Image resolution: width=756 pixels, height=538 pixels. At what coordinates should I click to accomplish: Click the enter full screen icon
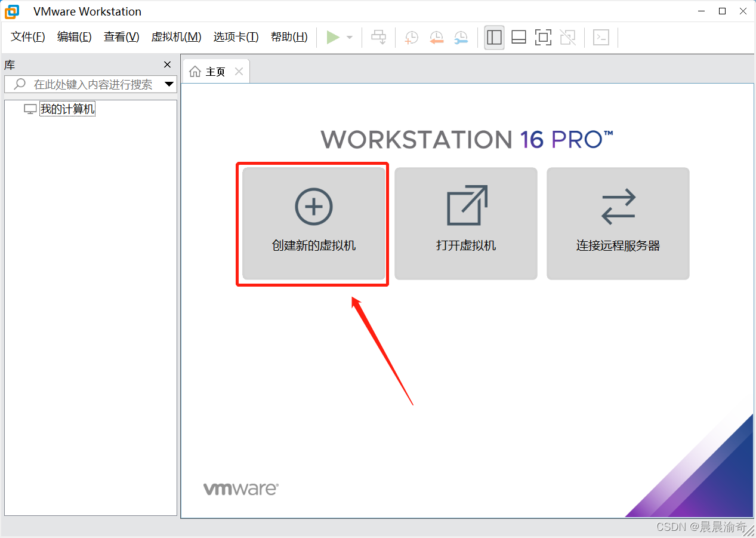[x=543, y=37]
